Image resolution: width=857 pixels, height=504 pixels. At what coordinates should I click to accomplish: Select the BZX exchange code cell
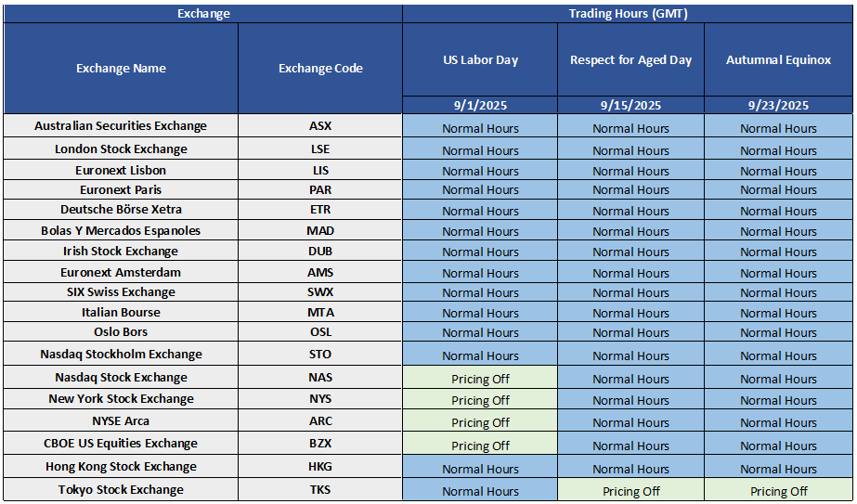(x=320, y=444)
